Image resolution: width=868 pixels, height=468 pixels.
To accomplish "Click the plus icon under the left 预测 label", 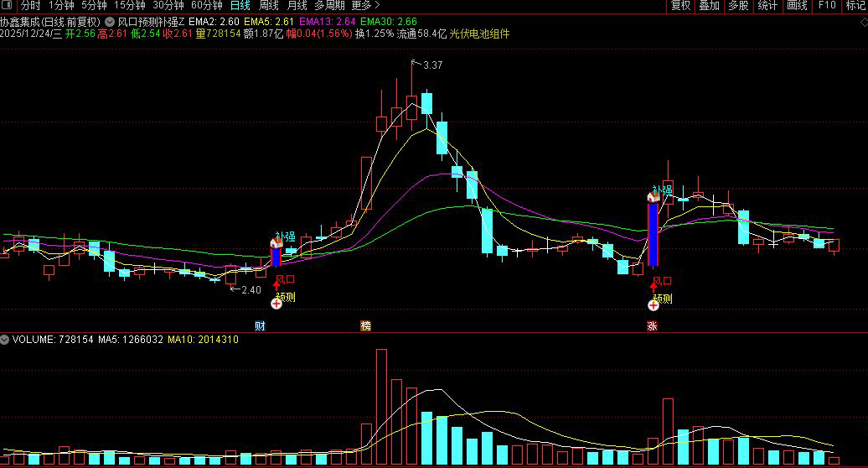I will [x=276, y=304].
